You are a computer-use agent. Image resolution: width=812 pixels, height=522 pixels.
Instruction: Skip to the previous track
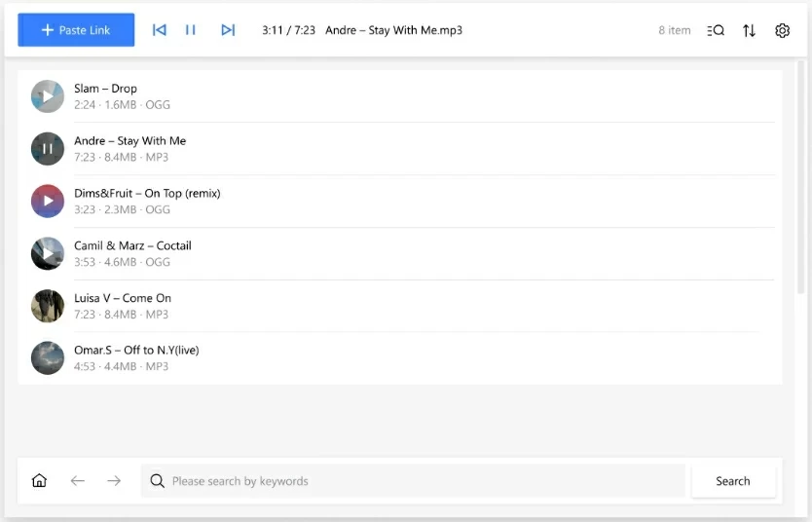[160, 30]
